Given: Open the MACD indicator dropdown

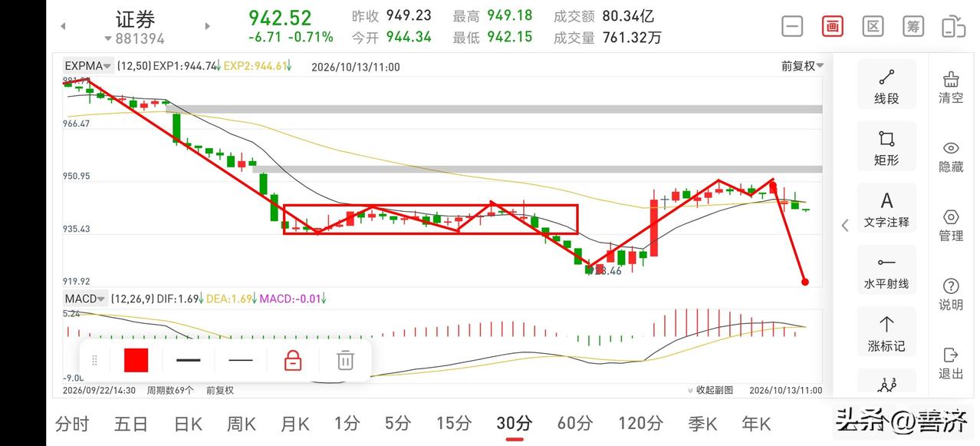Looking at the screenshot, I should click(84, 299).
